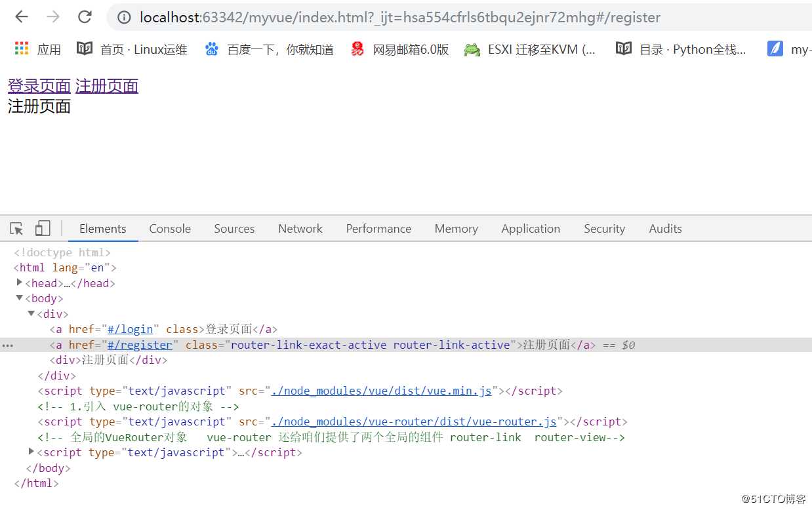Switch to the Sources tab
Screen dimensions: 812x510
click(x=234, y=229)
